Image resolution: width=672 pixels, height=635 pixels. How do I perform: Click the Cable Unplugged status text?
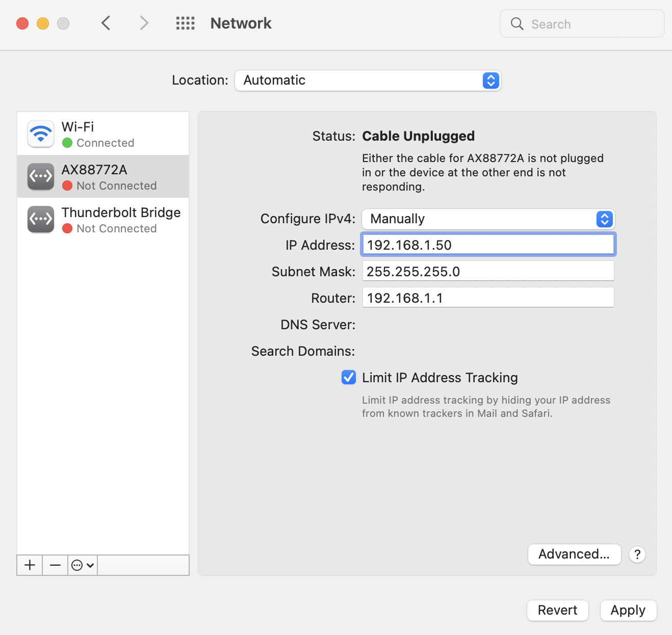click(419, 136)
